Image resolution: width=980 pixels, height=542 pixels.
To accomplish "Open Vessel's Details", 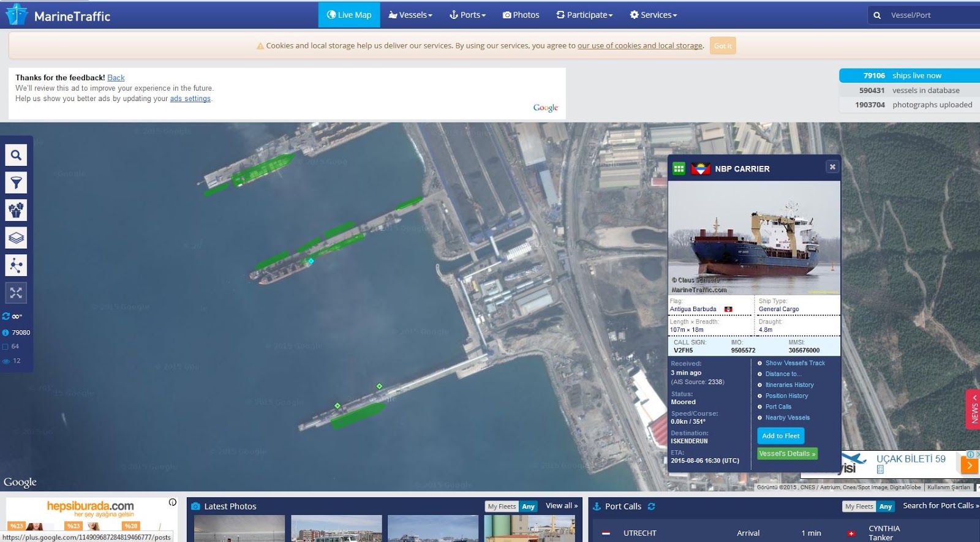I will coord(787,454).
